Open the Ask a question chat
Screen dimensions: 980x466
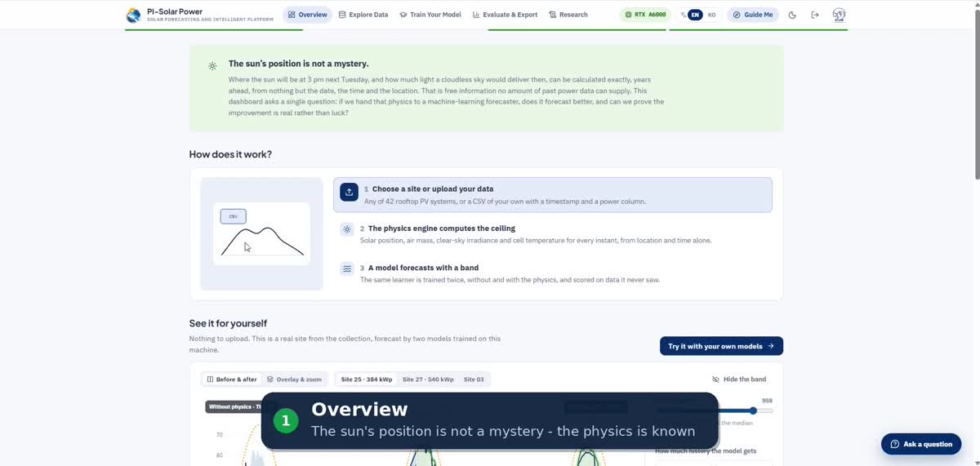921,444
